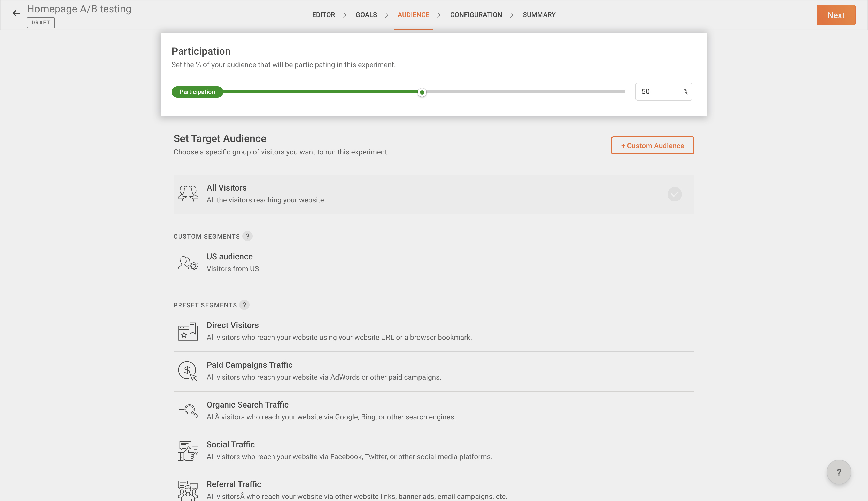Click the Participation slider handle
The width and height of the screenshot is (868, 501).
[x=422, y=92]
